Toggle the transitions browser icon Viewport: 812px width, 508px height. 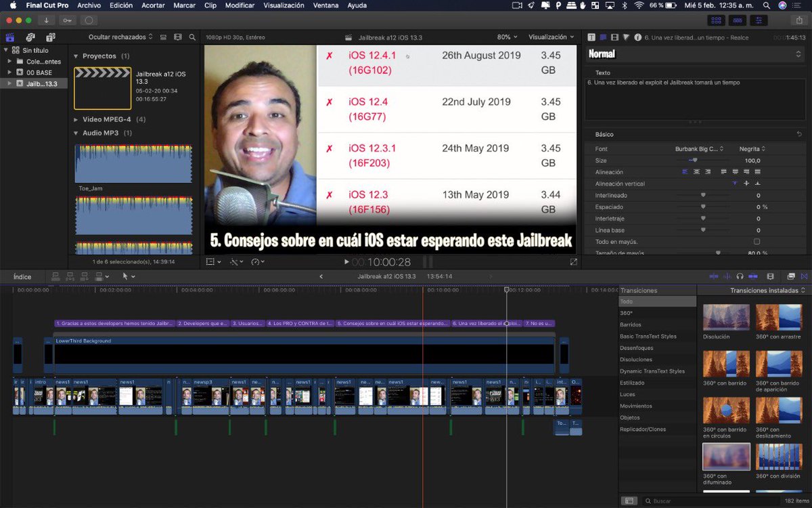[x=804, y=276]
